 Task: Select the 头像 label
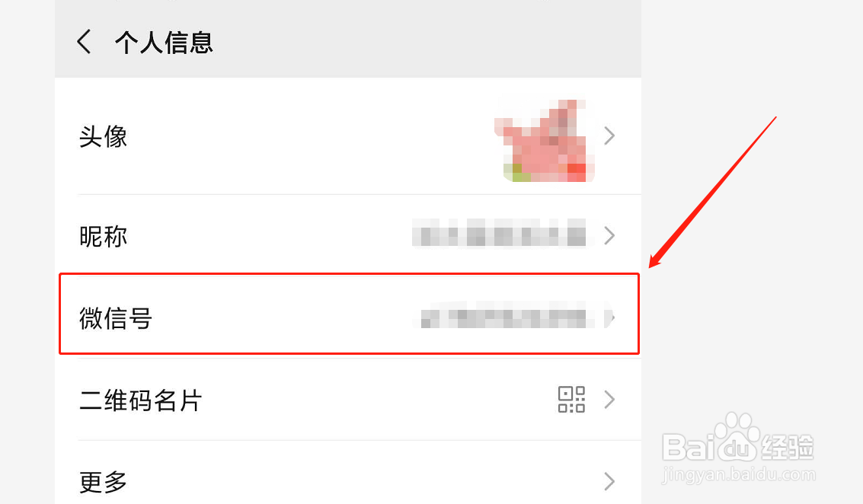tap(103, 136)
